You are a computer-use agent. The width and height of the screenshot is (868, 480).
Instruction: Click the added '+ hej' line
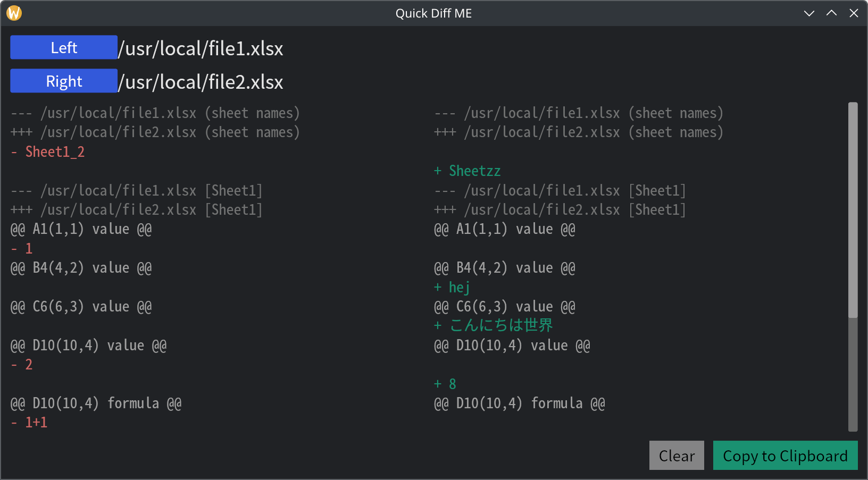coord(452,288)
